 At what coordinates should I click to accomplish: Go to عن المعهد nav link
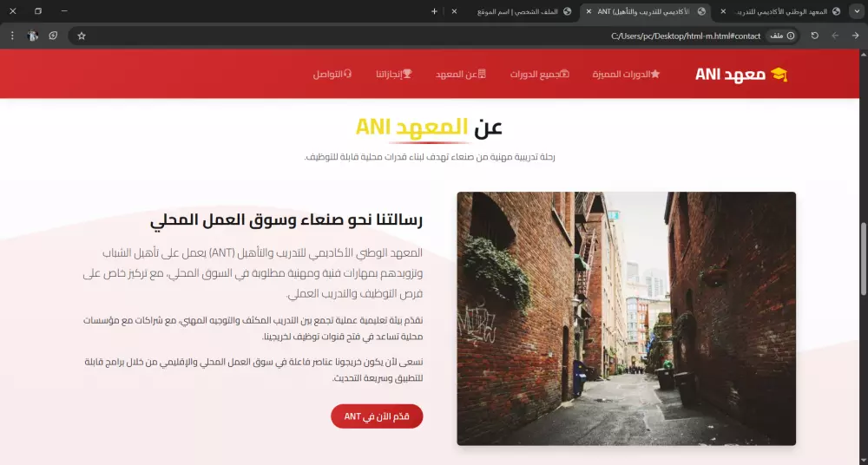pos(461,75)
